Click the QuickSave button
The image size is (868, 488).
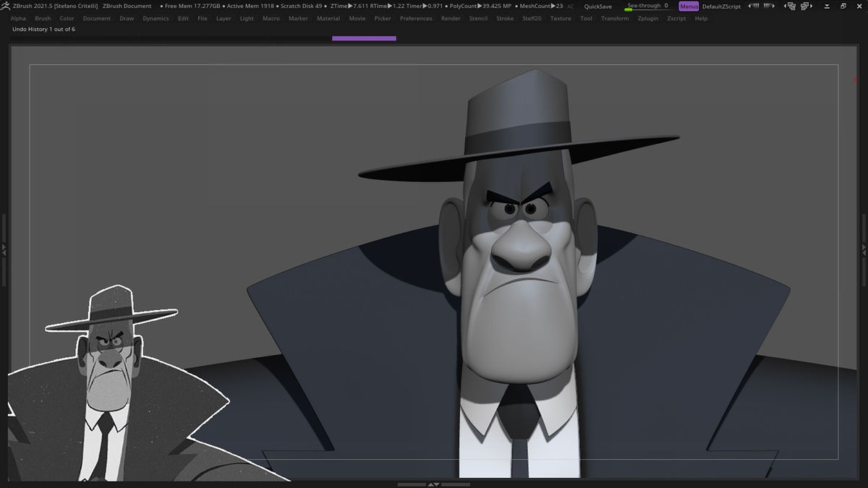click(x=598, y=7)
